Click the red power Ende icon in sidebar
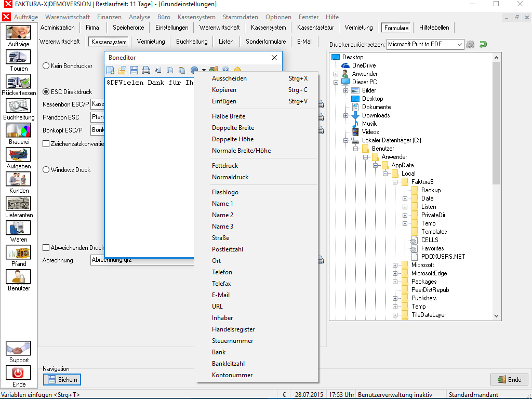 pos(18,373)
